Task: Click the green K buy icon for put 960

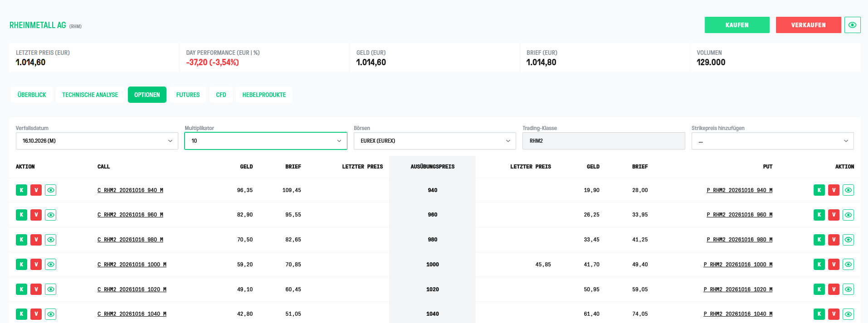Action: pyautogui.click(x=819, y=215)
